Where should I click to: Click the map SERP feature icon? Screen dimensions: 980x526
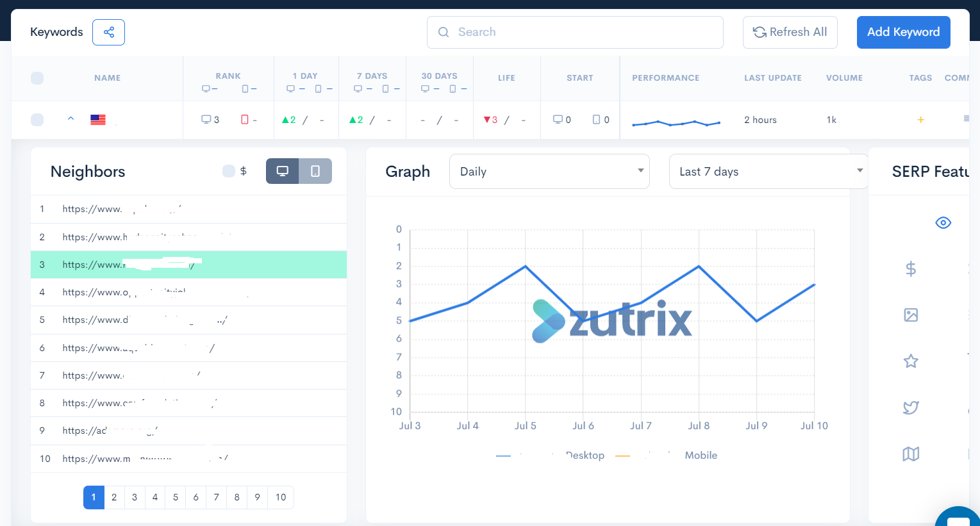(x=911, y=454)
